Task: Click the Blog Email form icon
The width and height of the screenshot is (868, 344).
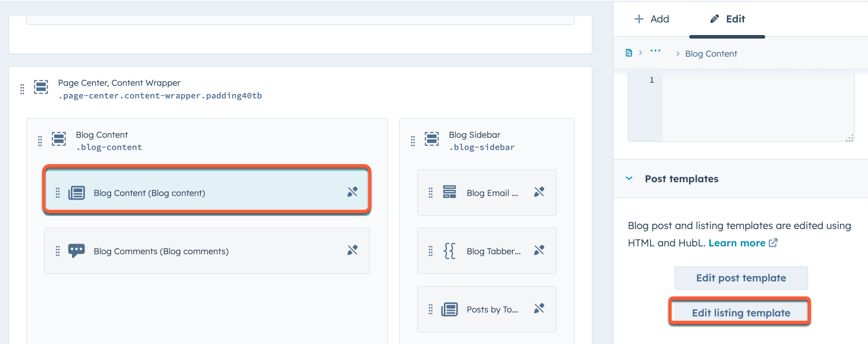Action: point(449,192)
